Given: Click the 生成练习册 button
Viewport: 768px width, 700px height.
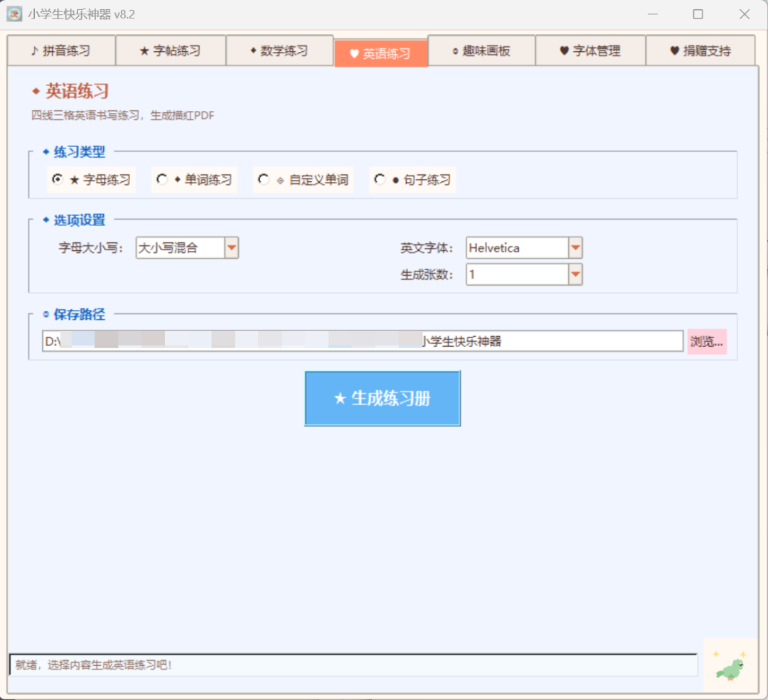Looking at the screenshot, I should [x=383, y=399].
